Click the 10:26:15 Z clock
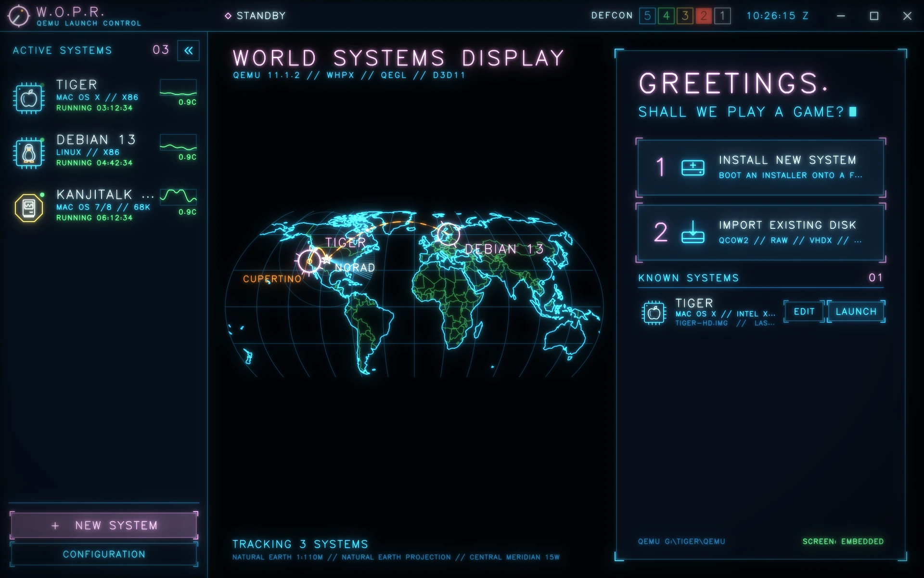Image resolution: width=924 pixels, height=578 pixels. click(777, 16)
